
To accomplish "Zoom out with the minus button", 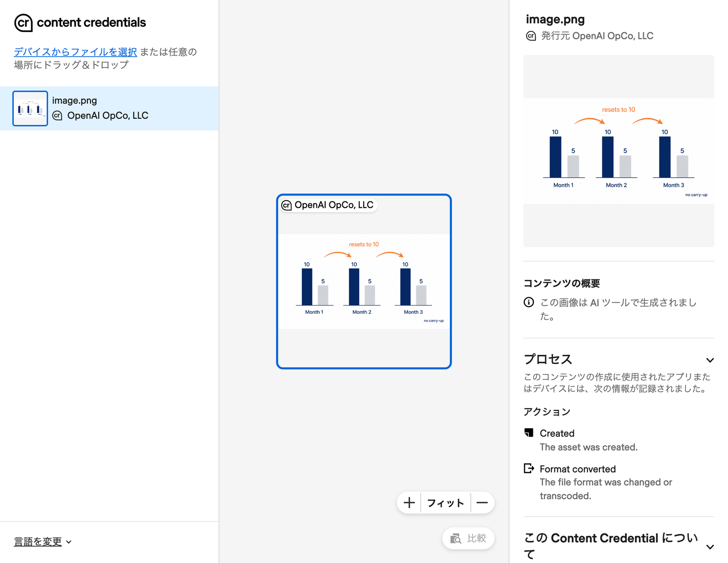I will (482, 503).
